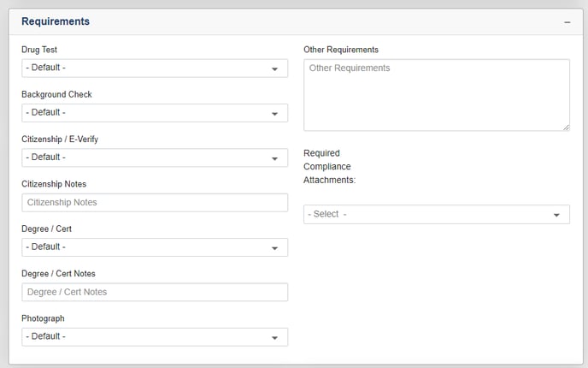Click the Requirements panel heading
Image resolution: width=588 pixels, height=368 pixels.
pyautogui.click(x=56, y=21)
